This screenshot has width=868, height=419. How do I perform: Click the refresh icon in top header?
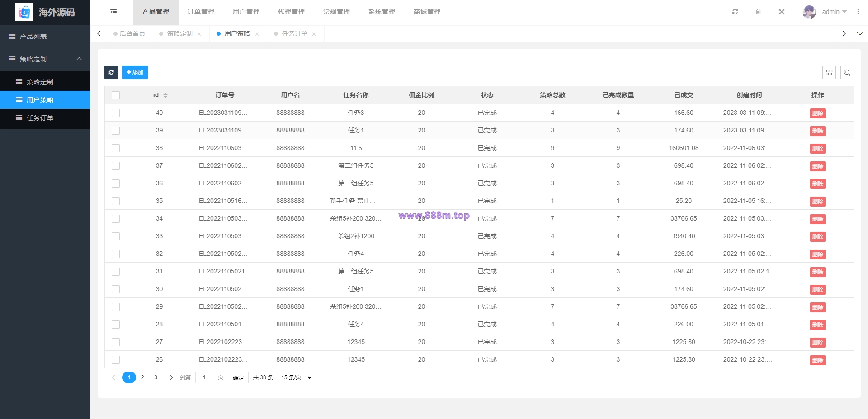coord(735,12)
